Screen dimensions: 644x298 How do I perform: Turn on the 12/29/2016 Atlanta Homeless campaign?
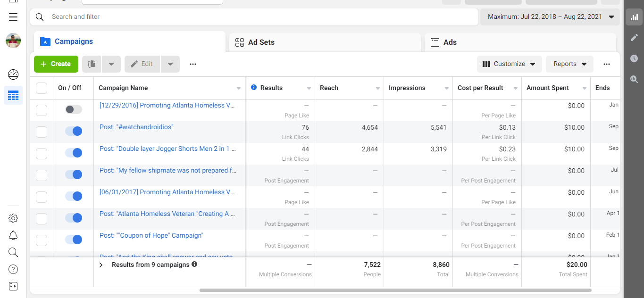click(74, 109)
